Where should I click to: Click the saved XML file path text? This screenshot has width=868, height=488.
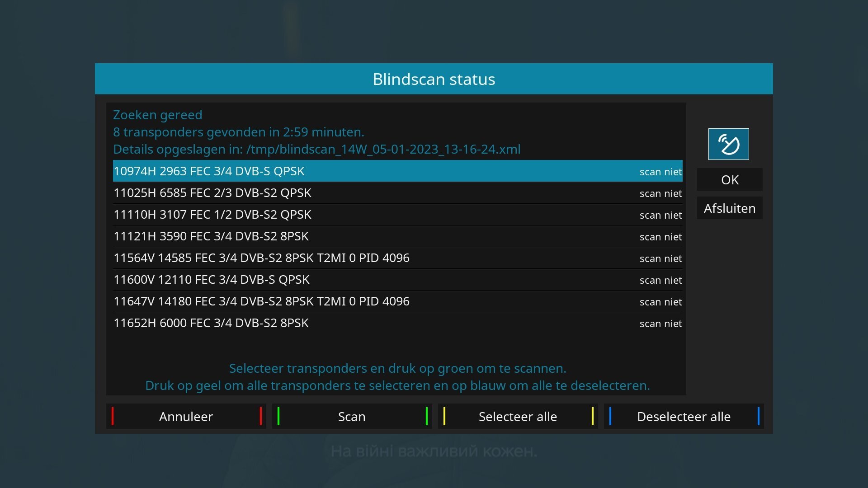tap(383, 149)
